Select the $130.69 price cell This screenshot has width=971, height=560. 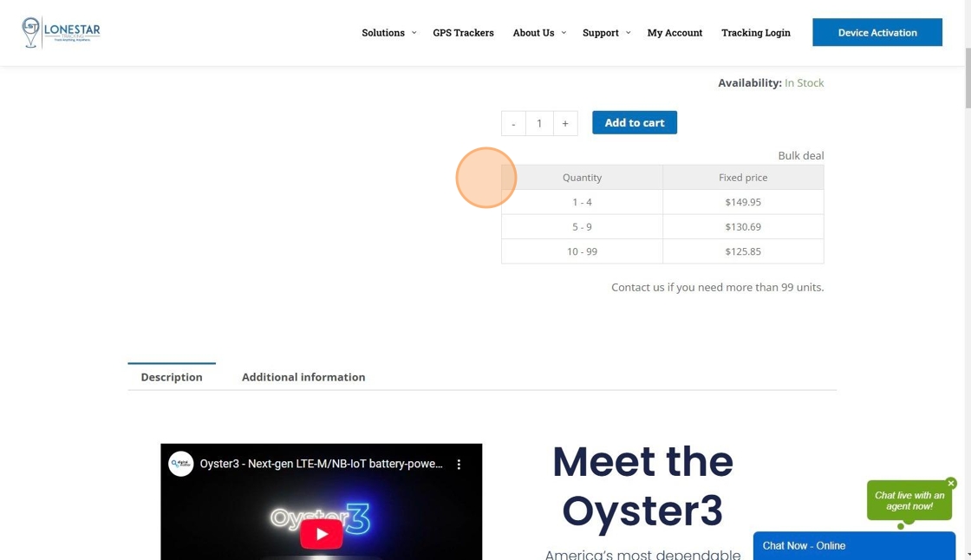(x=743, y=227)
